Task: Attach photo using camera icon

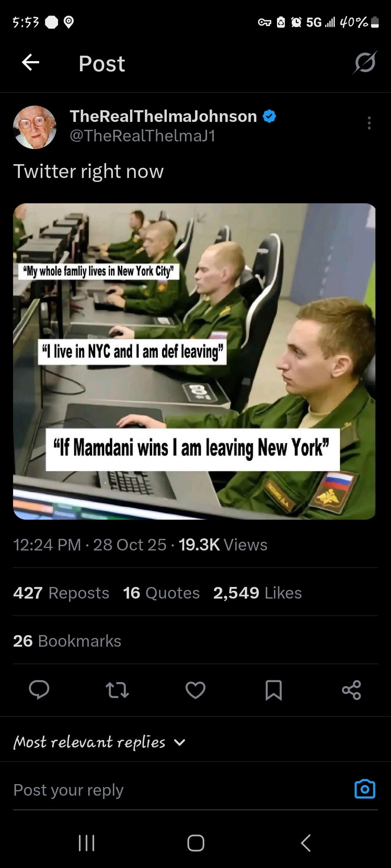Action: 365,789
